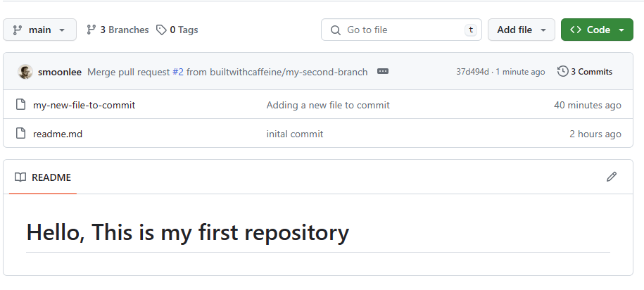Edit README with the pencil icon

pos(611,177)
